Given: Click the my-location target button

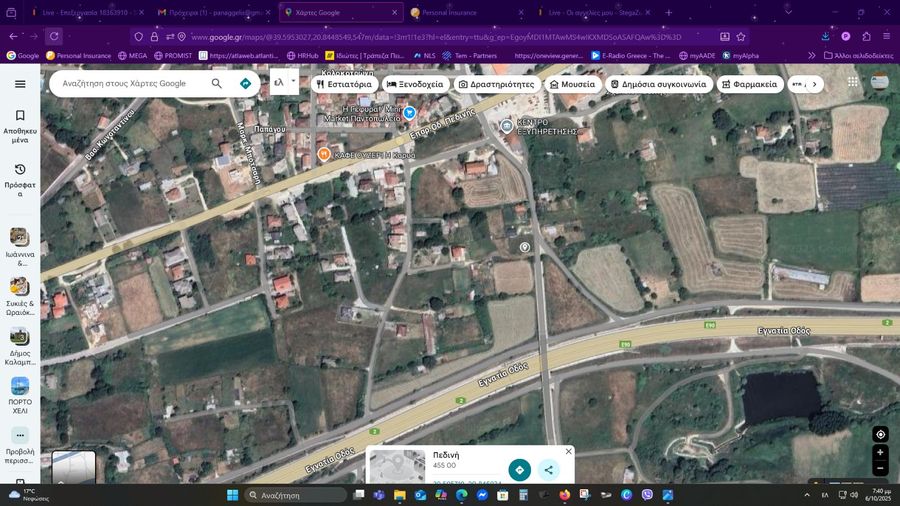Looking at the screenshot, I should (x=880, y=434).
